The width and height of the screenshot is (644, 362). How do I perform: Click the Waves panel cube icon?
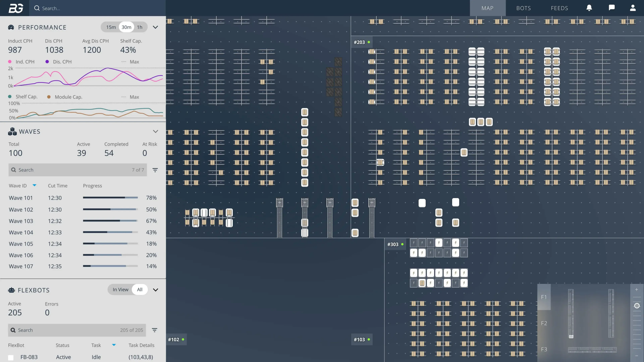(12, 131)
